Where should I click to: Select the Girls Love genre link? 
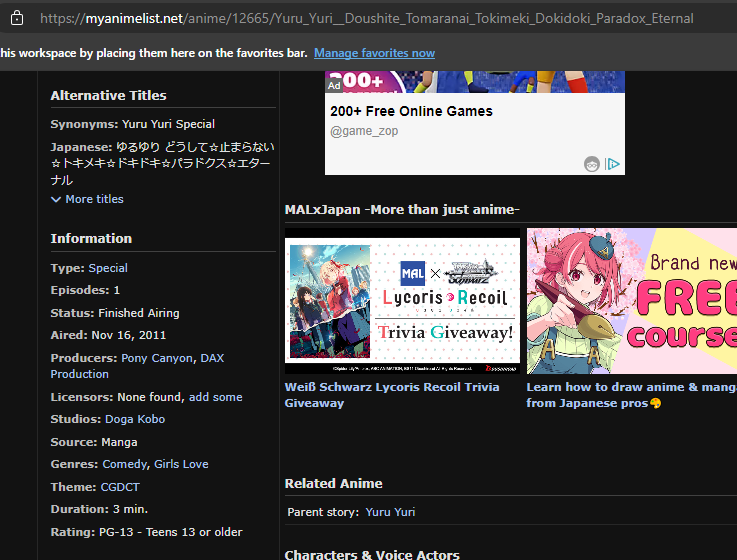pyautogui.click(x=181, y=464)
